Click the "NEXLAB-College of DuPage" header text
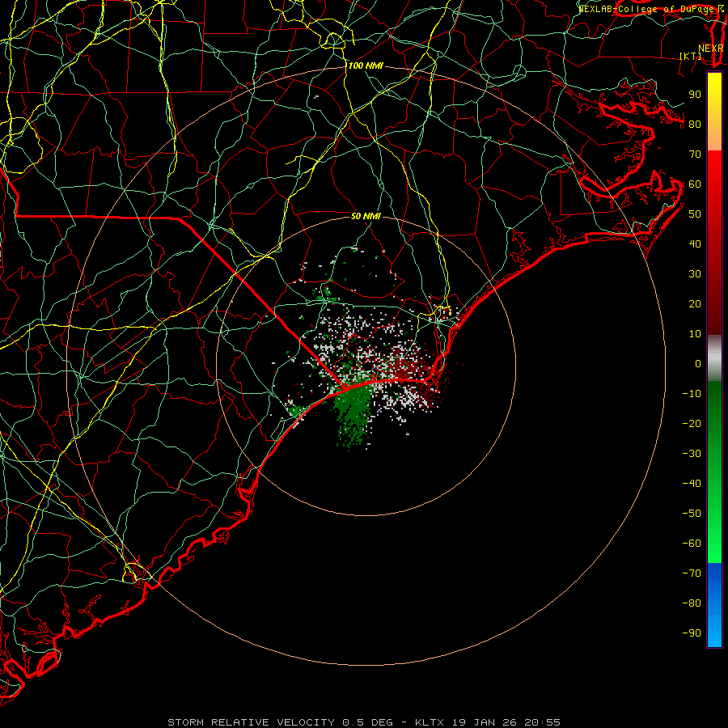Viewport: 728px width, 728px height. [645, 9]
